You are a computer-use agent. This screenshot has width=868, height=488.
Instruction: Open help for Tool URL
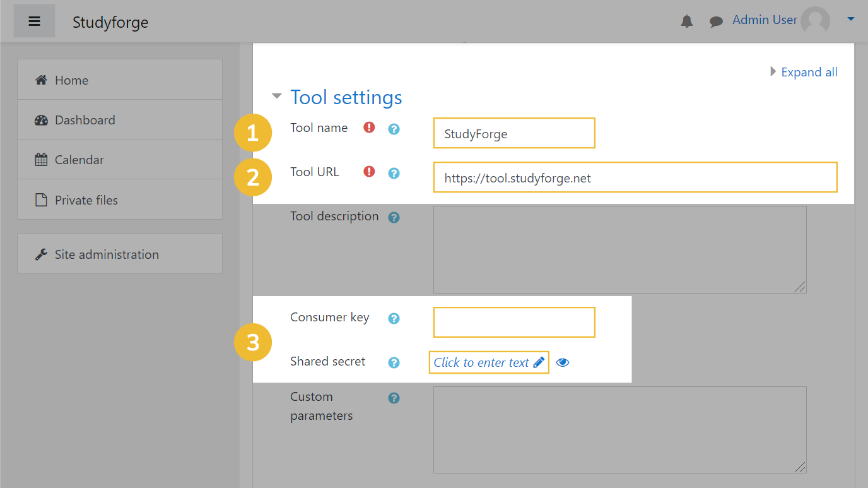click(394, 173)
